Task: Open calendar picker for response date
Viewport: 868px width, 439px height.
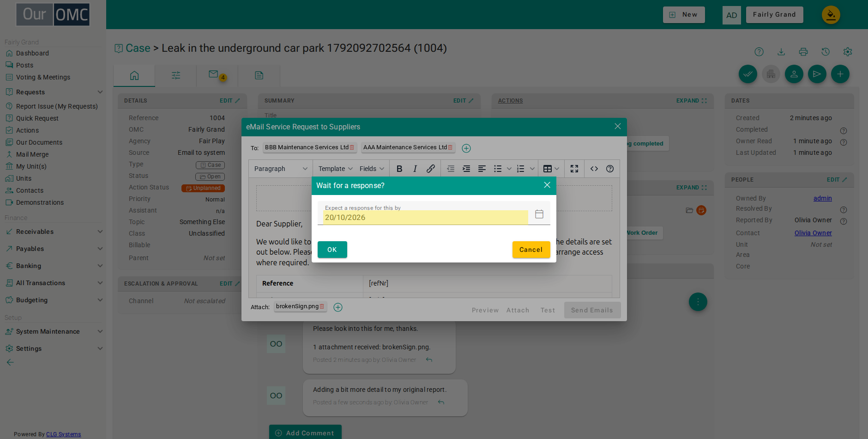Action: [539, 214]
